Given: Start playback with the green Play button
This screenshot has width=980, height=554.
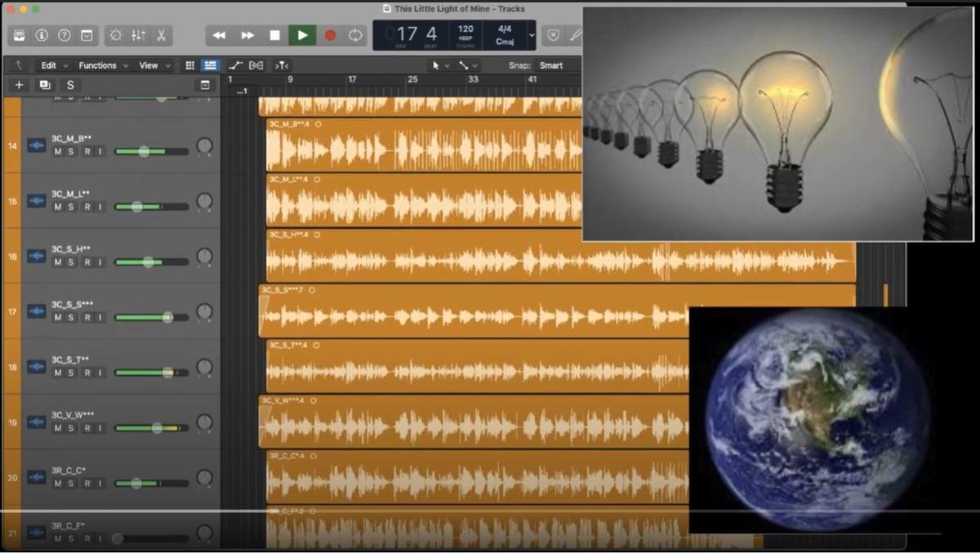Looking at the screenshot, I should [302, 35].
